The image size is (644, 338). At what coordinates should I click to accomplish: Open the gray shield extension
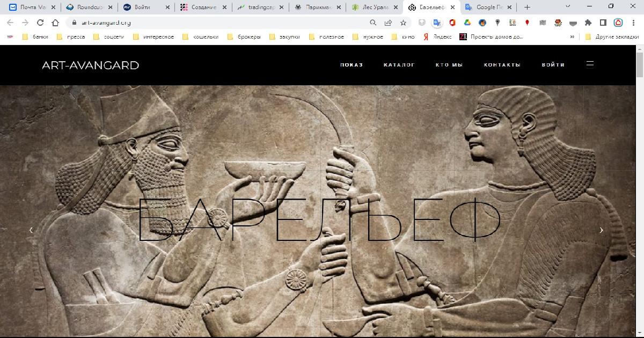[422, 23]
